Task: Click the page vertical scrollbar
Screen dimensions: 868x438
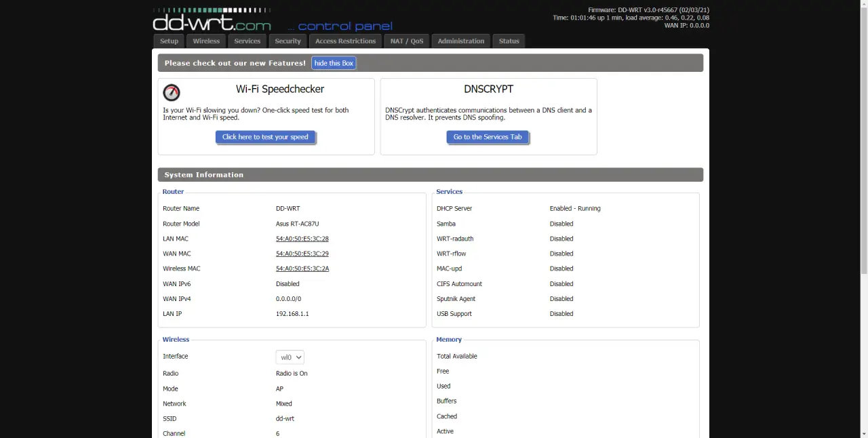Action: 863,136
